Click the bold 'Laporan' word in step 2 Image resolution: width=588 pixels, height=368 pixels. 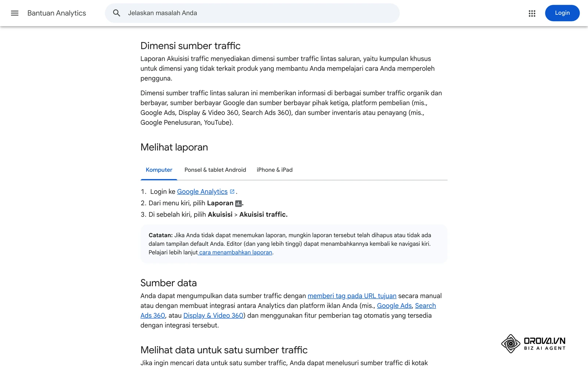coord(220,203)
